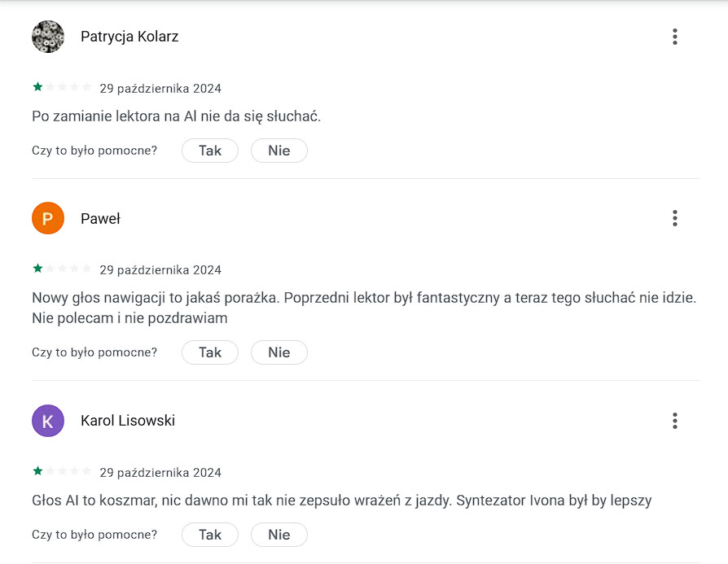
Task: Click Karol Lisowski's purple K avatar
Action: [48, 421]
